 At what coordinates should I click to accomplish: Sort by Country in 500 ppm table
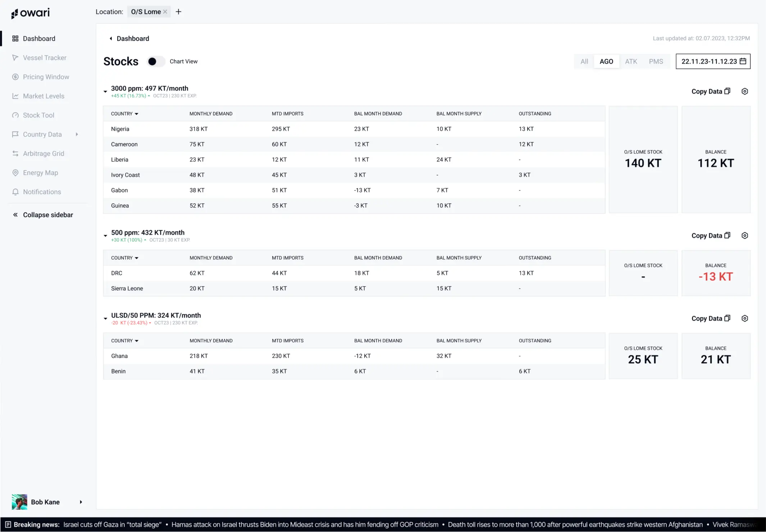click(124, 258)
